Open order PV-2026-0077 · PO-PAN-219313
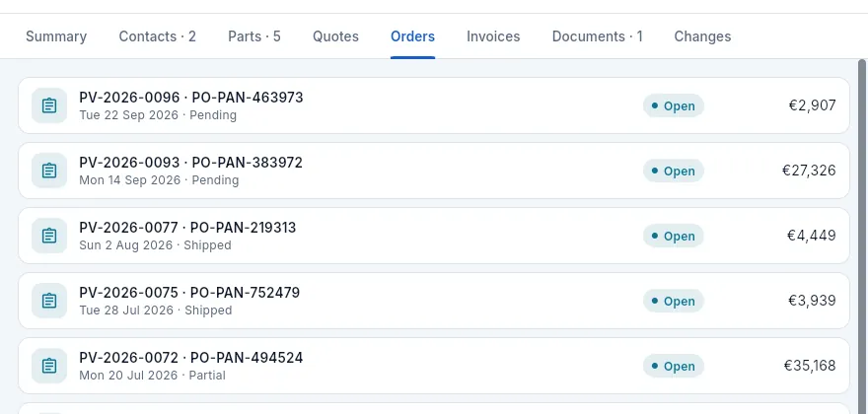Viewport: 868px width, 414px height. click(434, 236)
